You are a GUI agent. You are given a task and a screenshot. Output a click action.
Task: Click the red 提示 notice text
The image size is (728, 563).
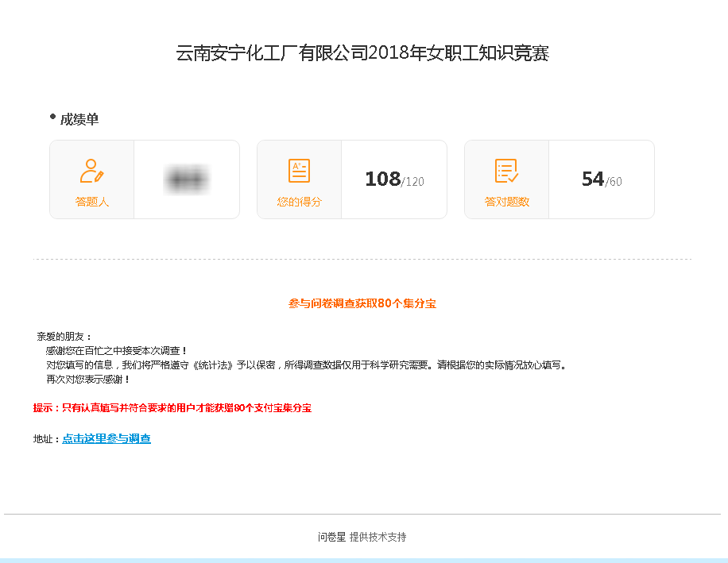click(172, 408)
